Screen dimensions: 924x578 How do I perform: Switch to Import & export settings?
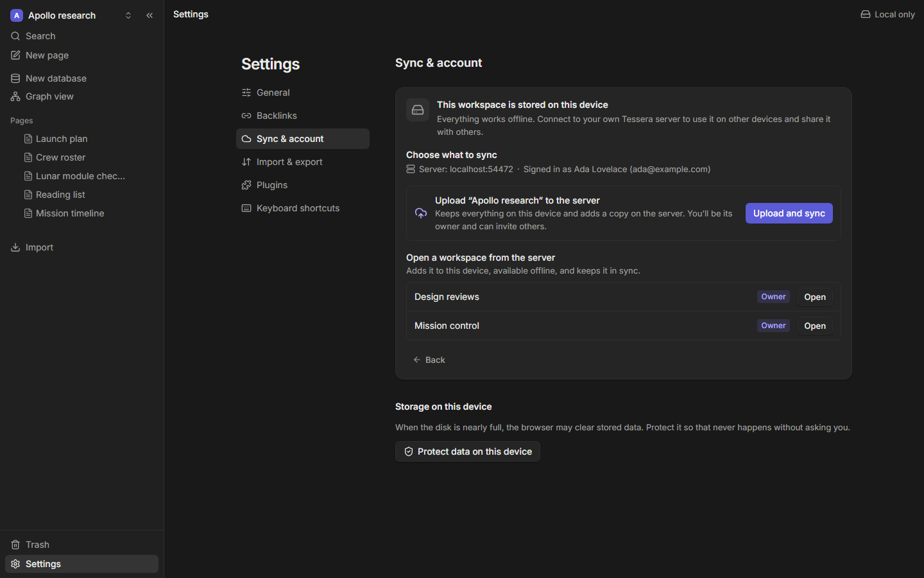pos(303,162)
